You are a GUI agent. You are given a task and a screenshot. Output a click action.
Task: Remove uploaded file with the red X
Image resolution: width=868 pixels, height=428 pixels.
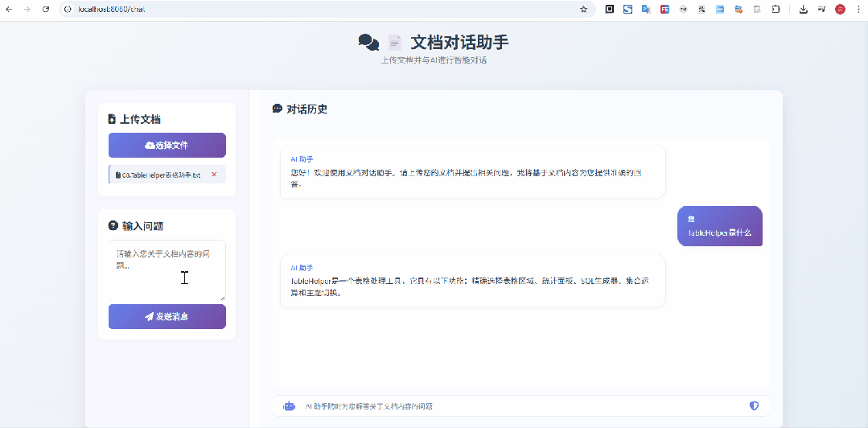pos(214,175)
